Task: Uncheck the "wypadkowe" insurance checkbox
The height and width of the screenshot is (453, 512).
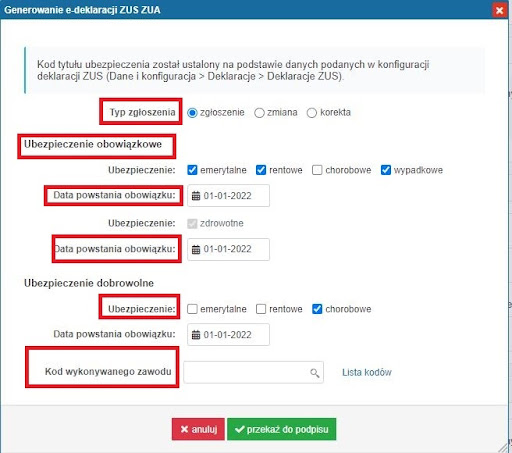Action: click(386, 170)
